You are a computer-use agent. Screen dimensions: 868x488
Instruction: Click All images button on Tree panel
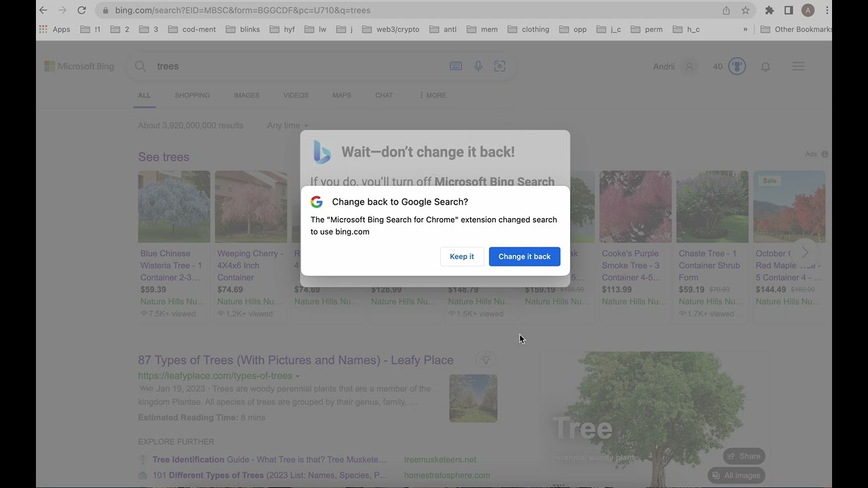pyautogui.click(x=736, y=475)
